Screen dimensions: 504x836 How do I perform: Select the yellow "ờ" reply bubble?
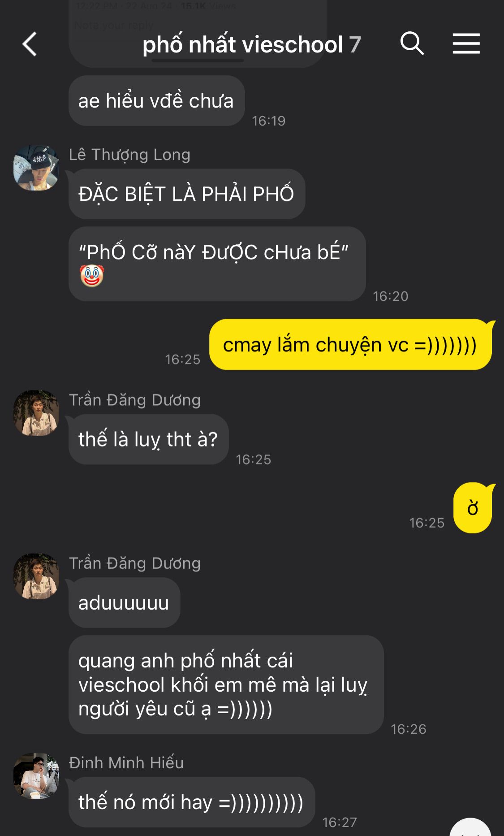473,508
